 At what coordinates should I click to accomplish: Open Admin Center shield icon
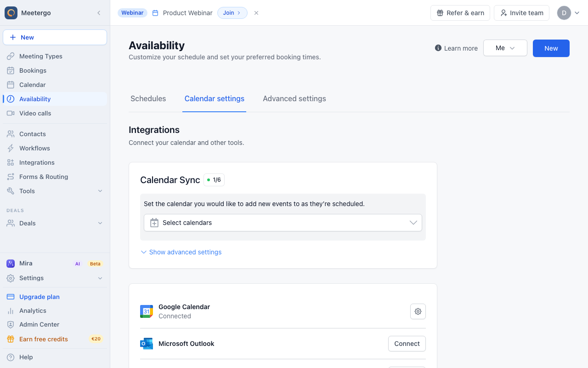click(11, 325)
